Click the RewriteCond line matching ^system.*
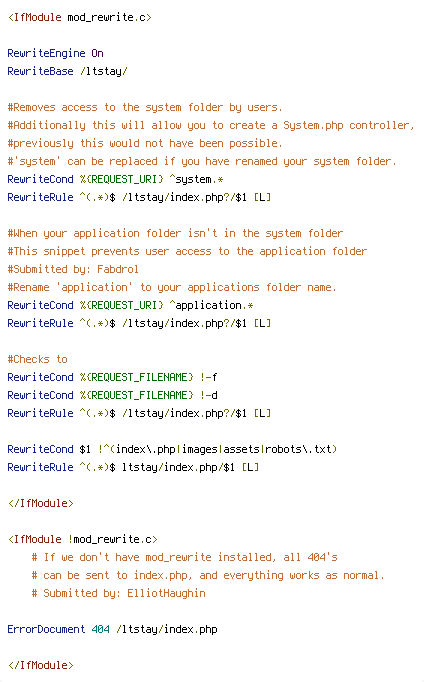The image size is (424, 682). 115,180
